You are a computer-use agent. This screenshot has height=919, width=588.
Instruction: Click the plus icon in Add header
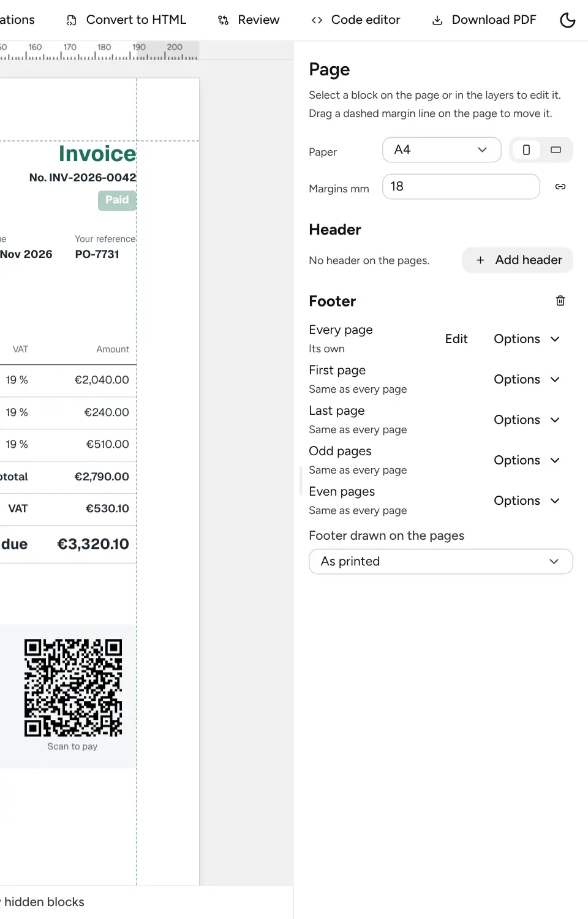[481, 260]
